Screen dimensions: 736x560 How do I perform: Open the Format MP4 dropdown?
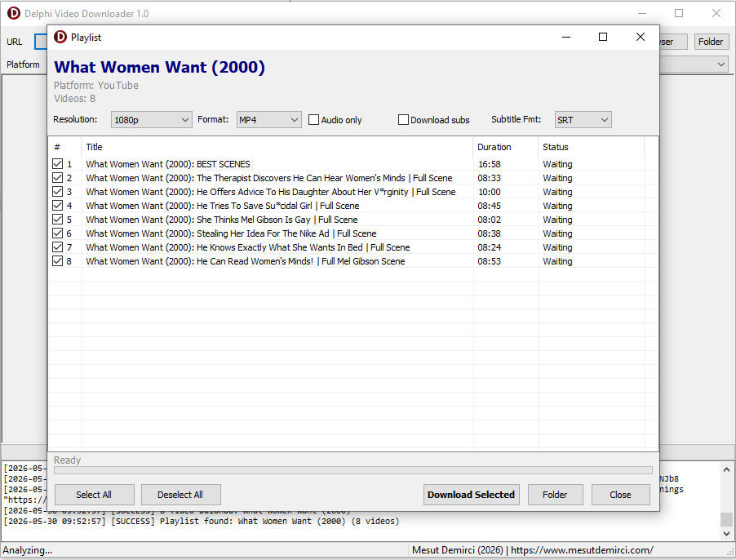[x=269, y=120]
